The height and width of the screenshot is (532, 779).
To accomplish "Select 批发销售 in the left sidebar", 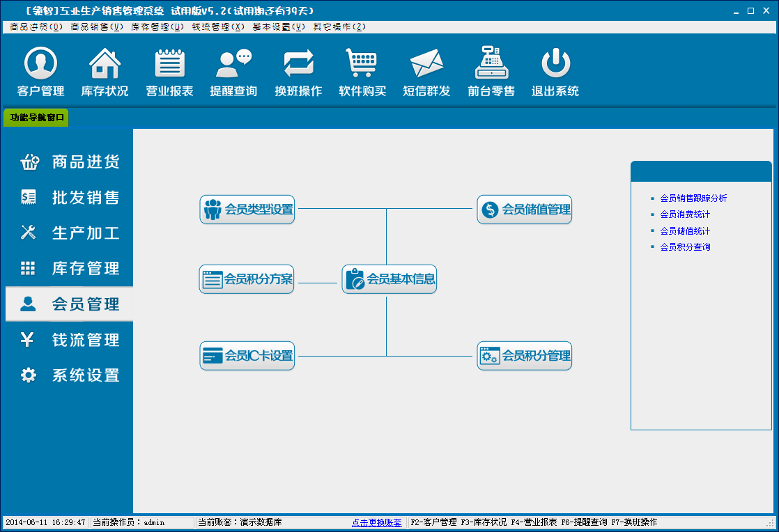I will point(70,198).
